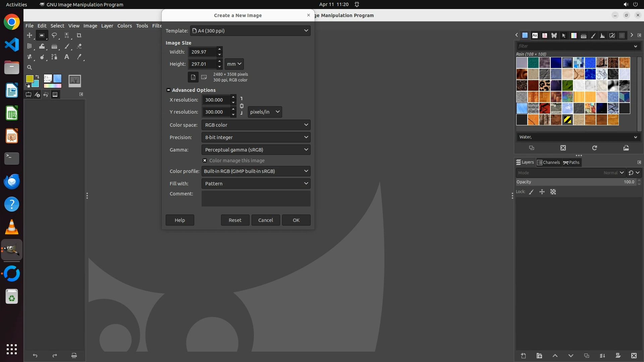Screen dimensions: 644x362
Task: Open the Fill with Pattern dropdown
Action: tap(256, 183)
